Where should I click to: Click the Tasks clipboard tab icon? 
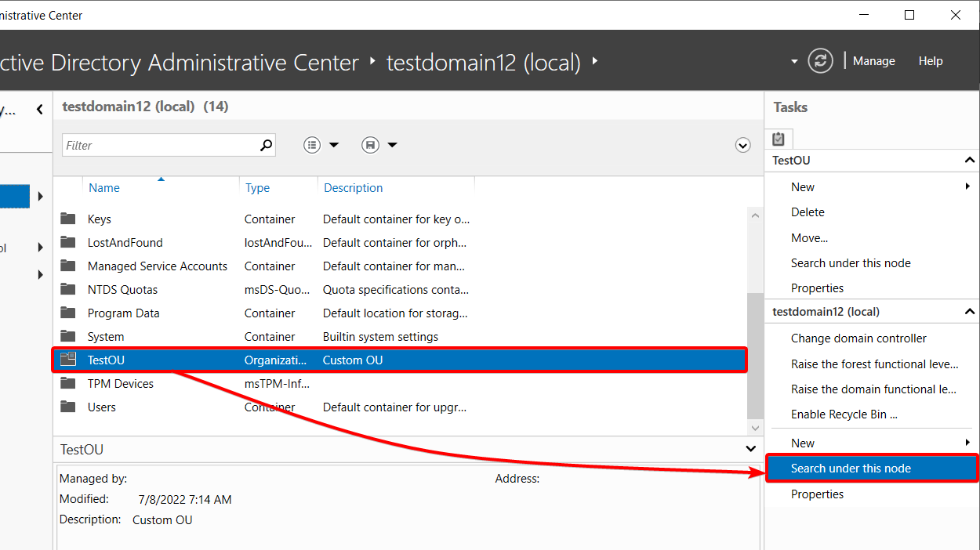pos(779,139)
